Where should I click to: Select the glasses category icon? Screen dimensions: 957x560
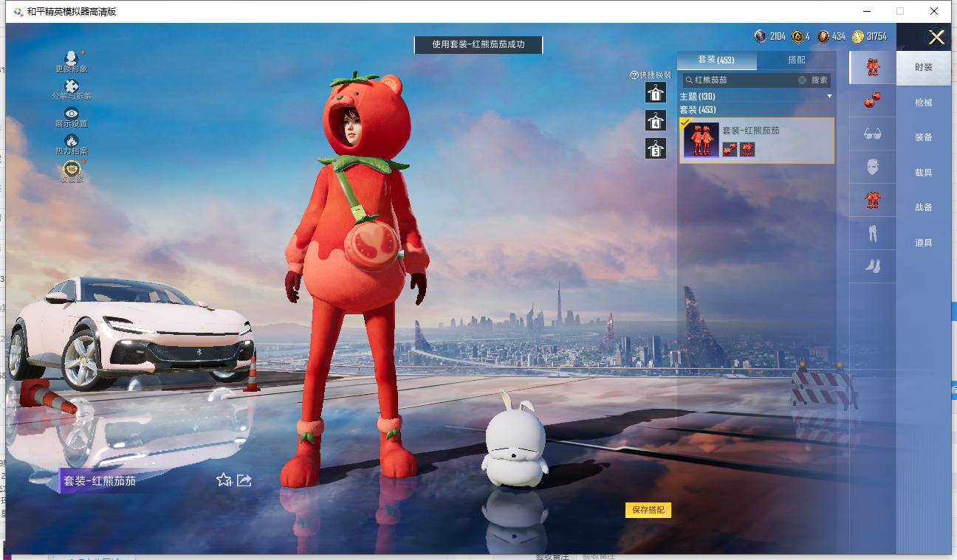point(873,134)
